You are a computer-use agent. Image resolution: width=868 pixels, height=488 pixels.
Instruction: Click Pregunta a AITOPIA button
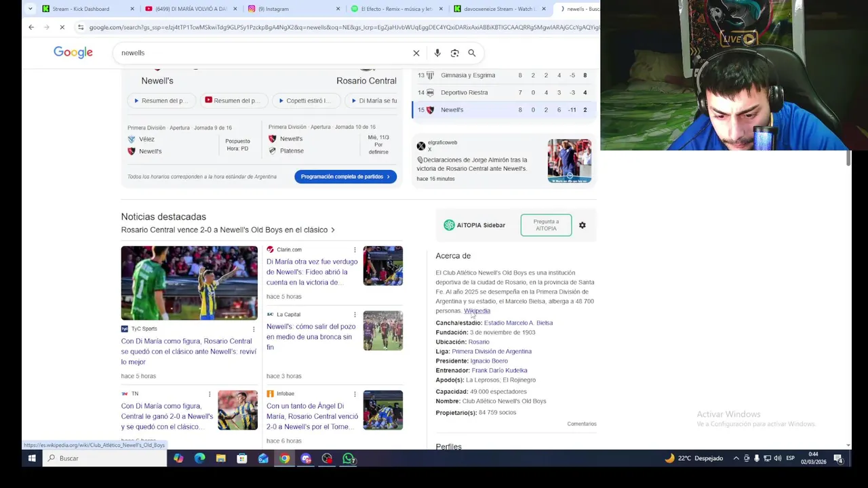(546, 225)
